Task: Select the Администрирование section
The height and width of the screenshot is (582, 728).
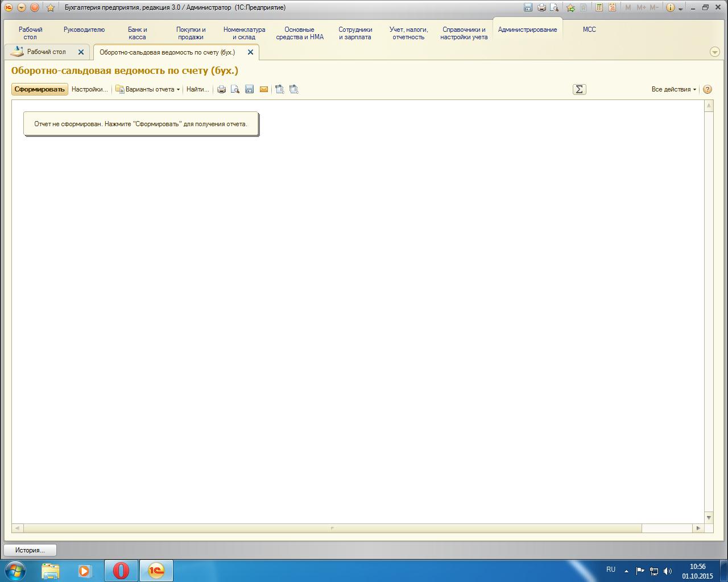Action: coord(527,30)
